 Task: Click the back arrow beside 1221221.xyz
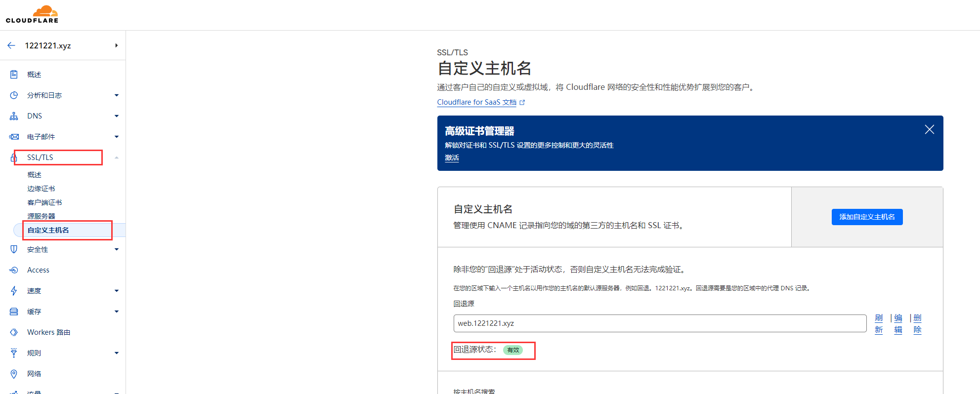[11, 45]
